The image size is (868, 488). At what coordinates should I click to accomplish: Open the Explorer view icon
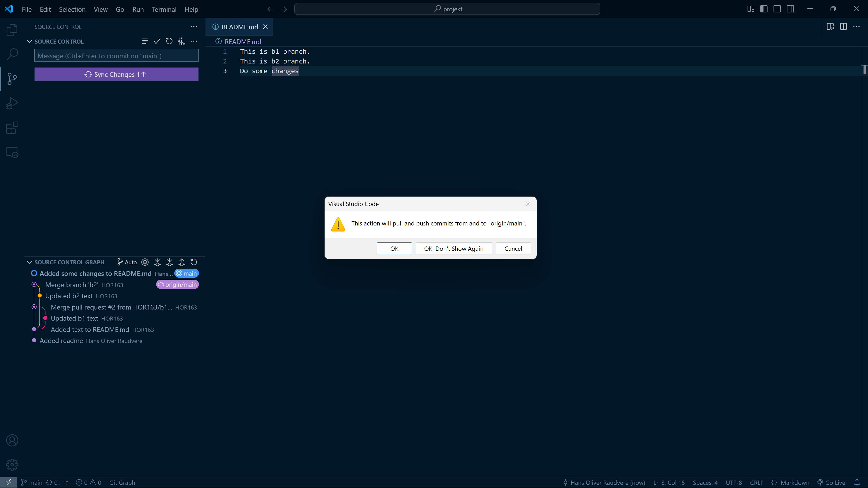(x=12, y=30)
